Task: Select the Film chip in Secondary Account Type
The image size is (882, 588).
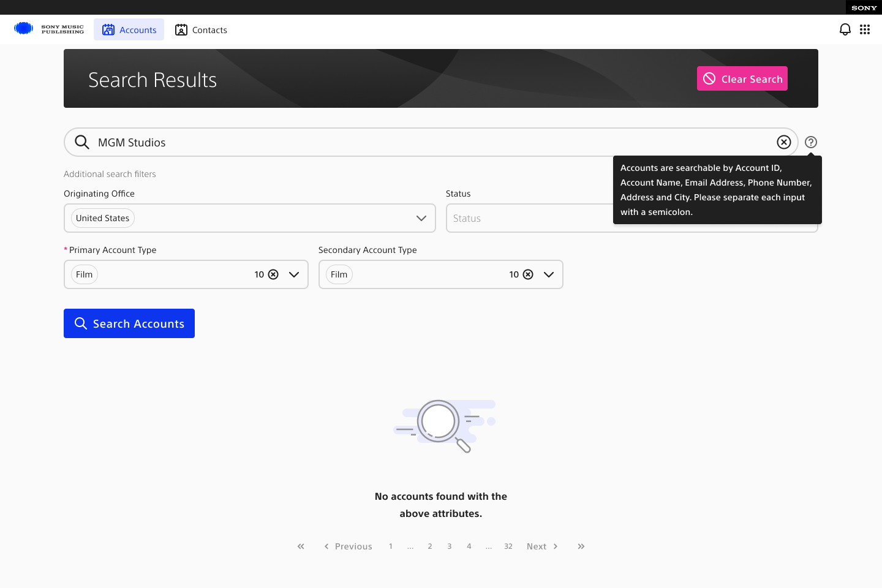Action: coord(339,274)
